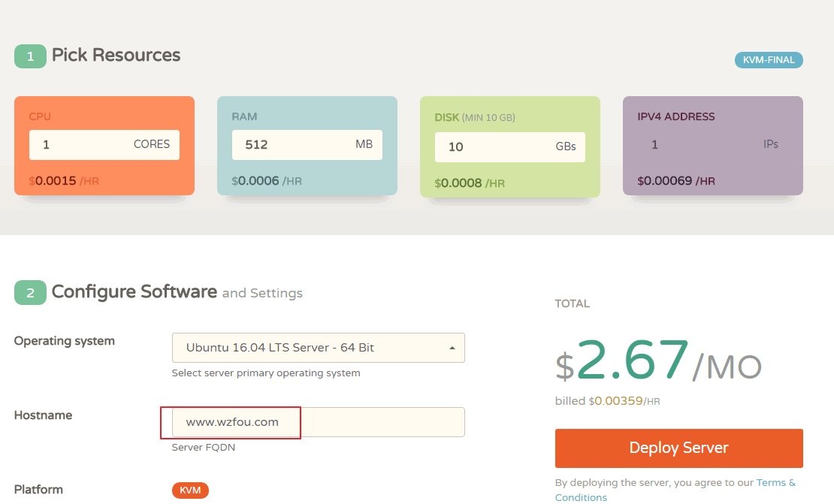
Task: Click the Hostname text field
Action: (x=318, y=422)
